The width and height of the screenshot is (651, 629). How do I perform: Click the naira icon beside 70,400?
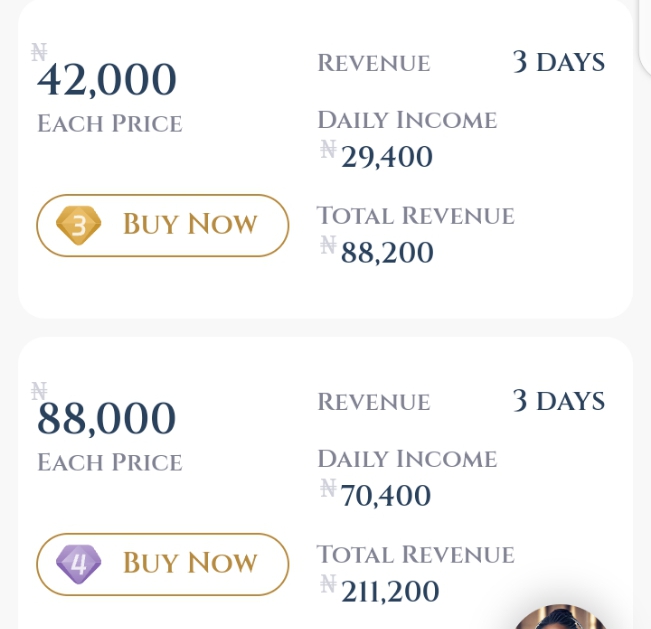pos(328,488)
